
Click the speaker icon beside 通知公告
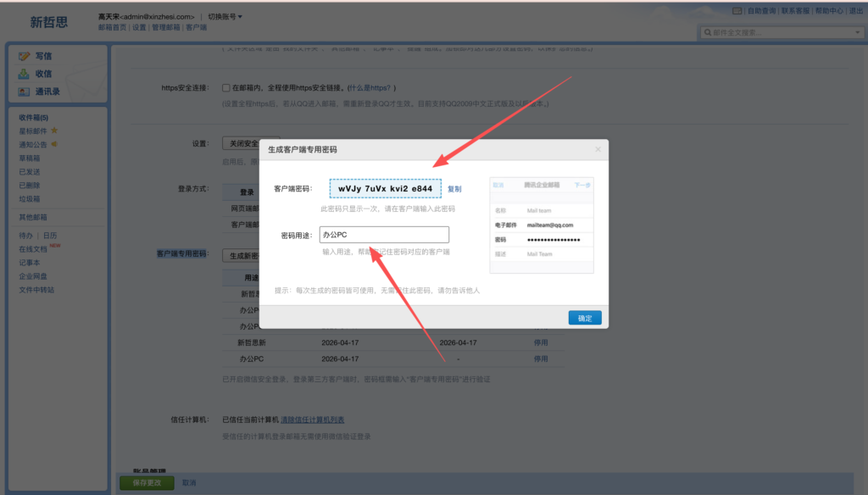pos(54,144)
